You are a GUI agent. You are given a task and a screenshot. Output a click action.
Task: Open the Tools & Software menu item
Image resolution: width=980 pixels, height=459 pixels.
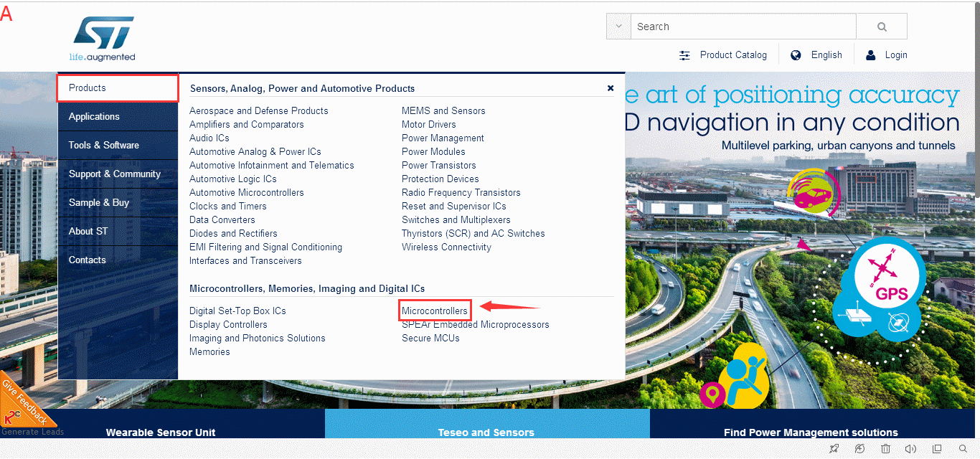click(118, 146)
